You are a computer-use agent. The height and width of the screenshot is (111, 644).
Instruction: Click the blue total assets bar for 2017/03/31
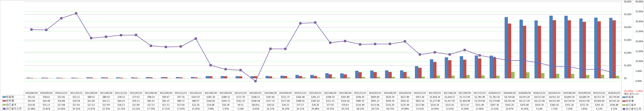[431, 69]
